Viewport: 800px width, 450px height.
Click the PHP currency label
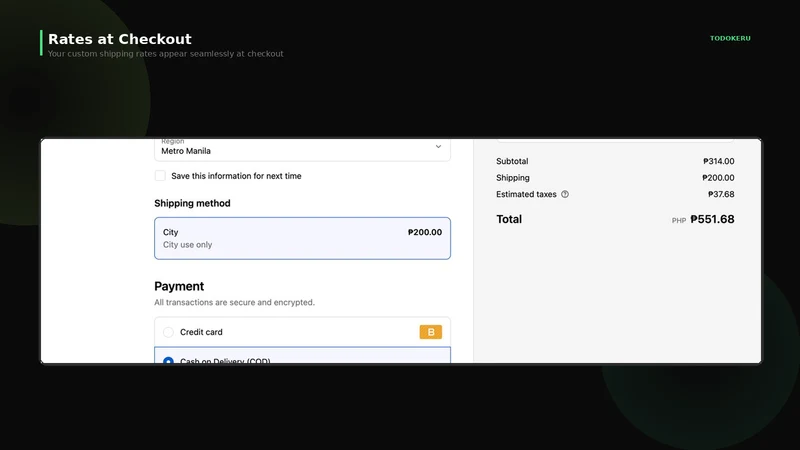[x=679, y=220]
